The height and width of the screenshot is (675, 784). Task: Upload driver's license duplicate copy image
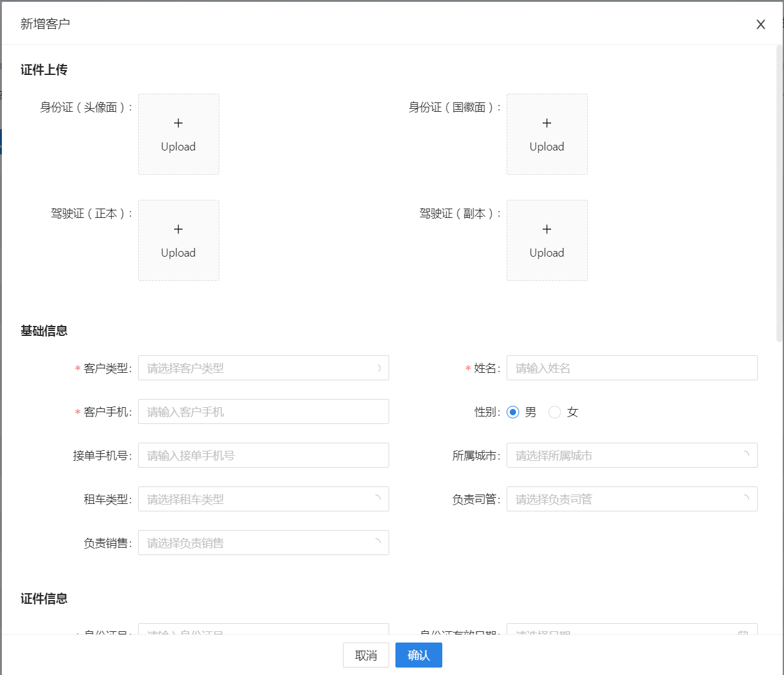pos(547,240)
